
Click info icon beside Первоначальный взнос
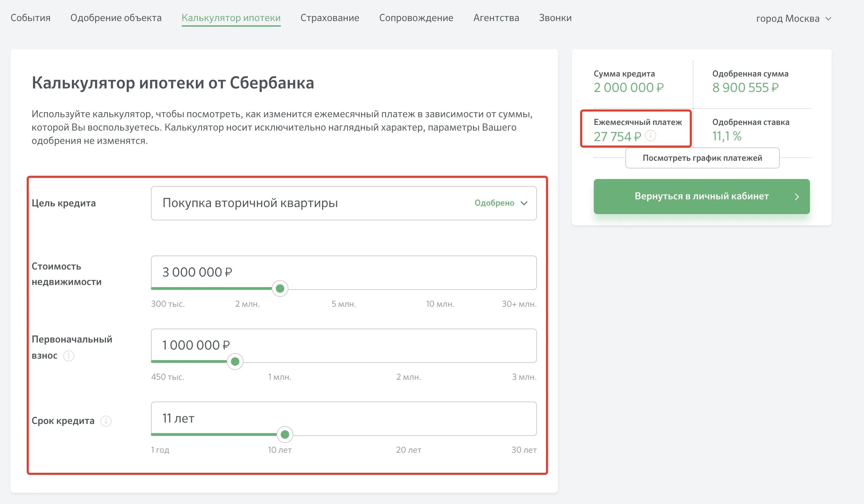click(69, 356)
